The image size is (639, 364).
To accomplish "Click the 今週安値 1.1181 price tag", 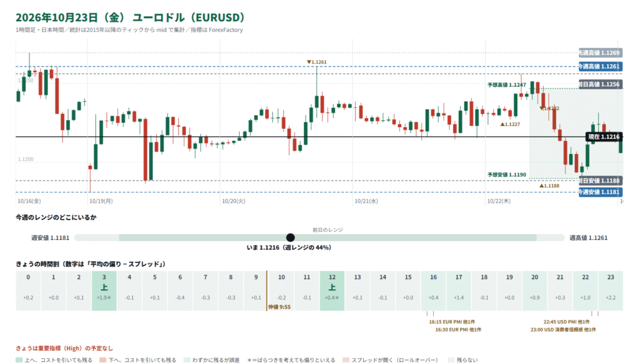I will point(600,192).
